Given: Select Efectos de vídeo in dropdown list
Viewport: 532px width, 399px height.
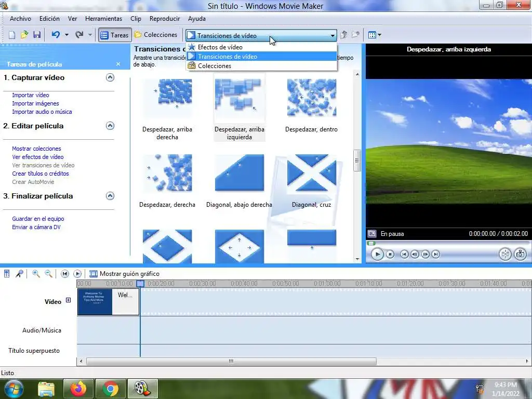Looking at the screenshot, I should pos(262,47).
